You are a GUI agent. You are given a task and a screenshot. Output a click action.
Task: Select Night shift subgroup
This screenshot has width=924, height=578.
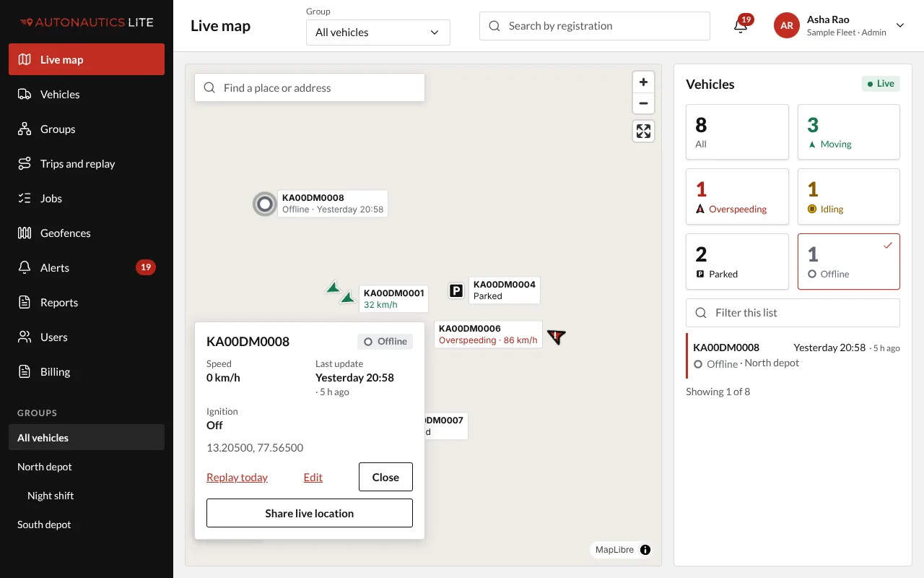pos(87,496)
